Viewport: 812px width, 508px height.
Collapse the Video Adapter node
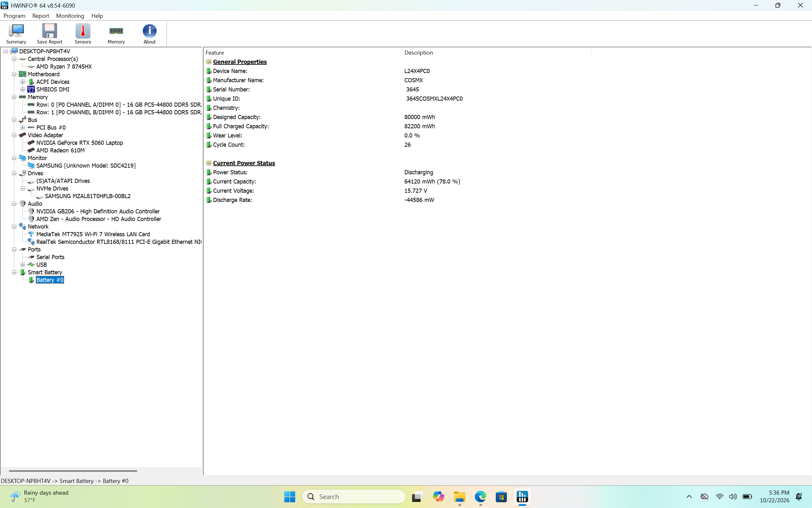(x=14, y=135)
